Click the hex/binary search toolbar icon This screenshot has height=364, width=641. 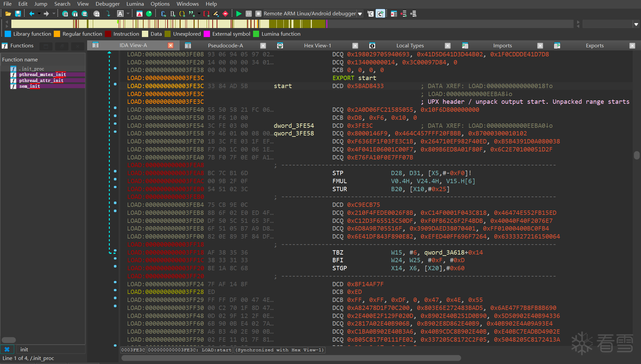[x=85, y=14]
